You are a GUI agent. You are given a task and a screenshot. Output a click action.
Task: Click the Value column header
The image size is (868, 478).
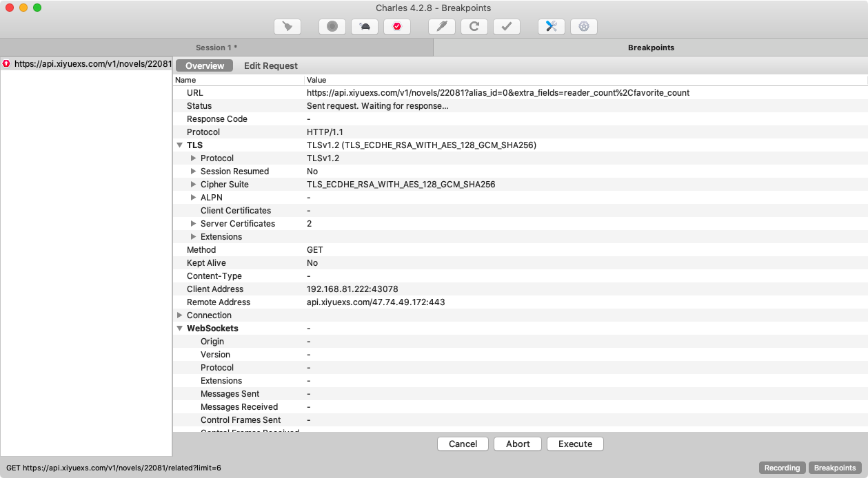coord(586,80)
